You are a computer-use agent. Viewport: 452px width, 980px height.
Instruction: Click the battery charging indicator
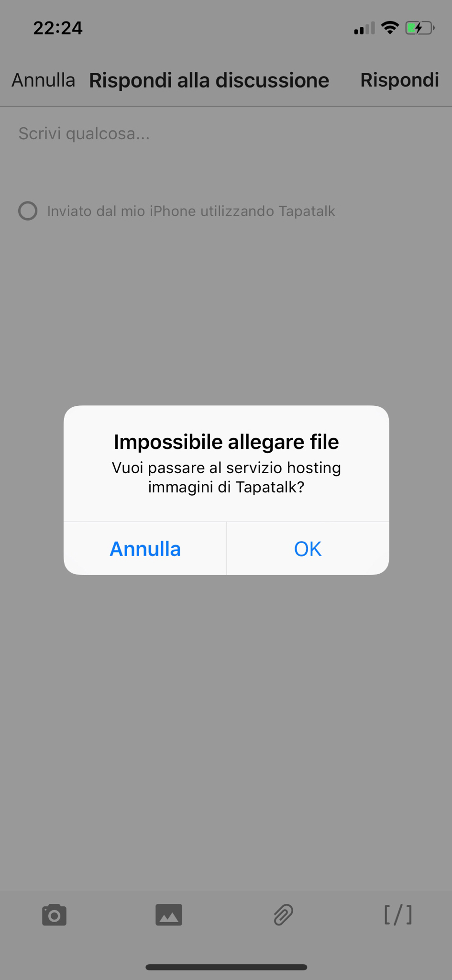point(420,28)
